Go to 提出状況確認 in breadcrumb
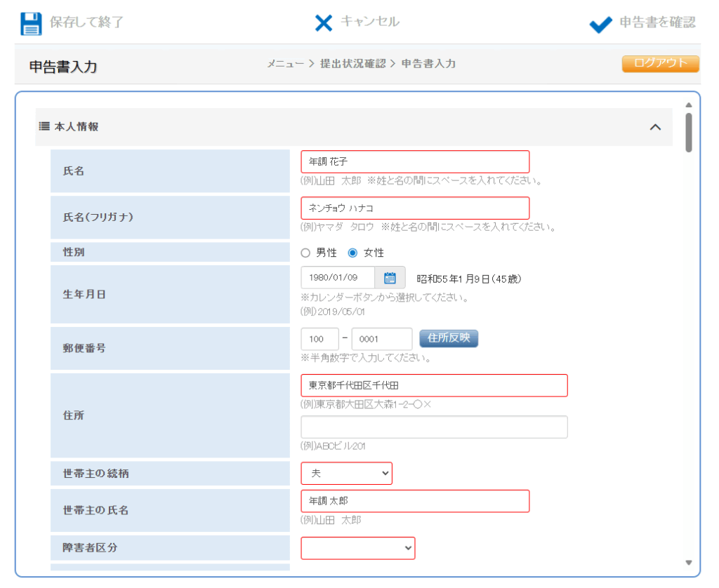 pyautogui.click(x=352, y=64)
